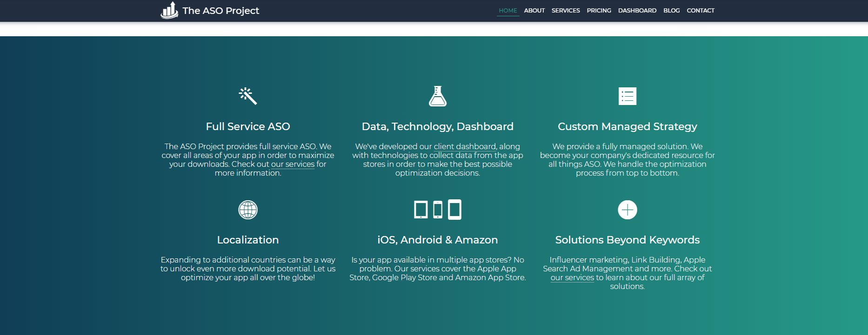Click 'The ASO Project' site title text
The image size is (868, 335).
click(x=220, y=11)
